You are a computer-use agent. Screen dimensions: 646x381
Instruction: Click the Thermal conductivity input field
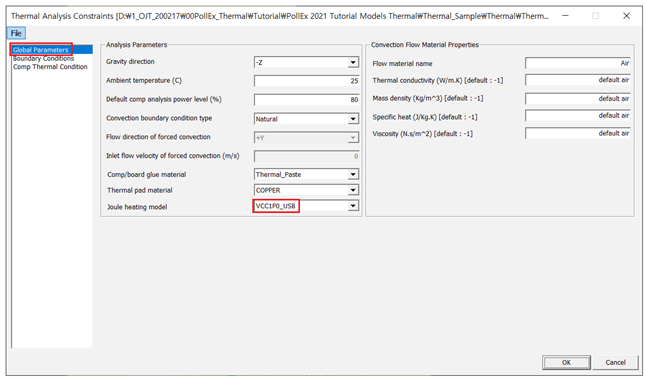click(x=578, y=80)
